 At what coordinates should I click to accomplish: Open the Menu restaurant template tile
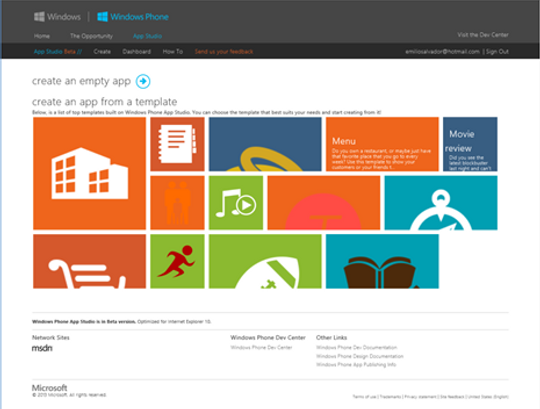coord(382,144)
